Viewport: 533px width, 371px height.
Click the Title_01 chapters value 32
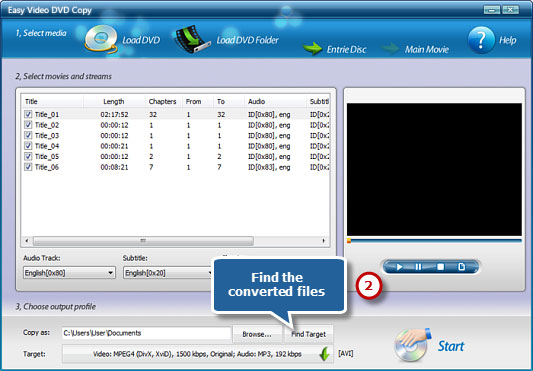coord(153,115)
